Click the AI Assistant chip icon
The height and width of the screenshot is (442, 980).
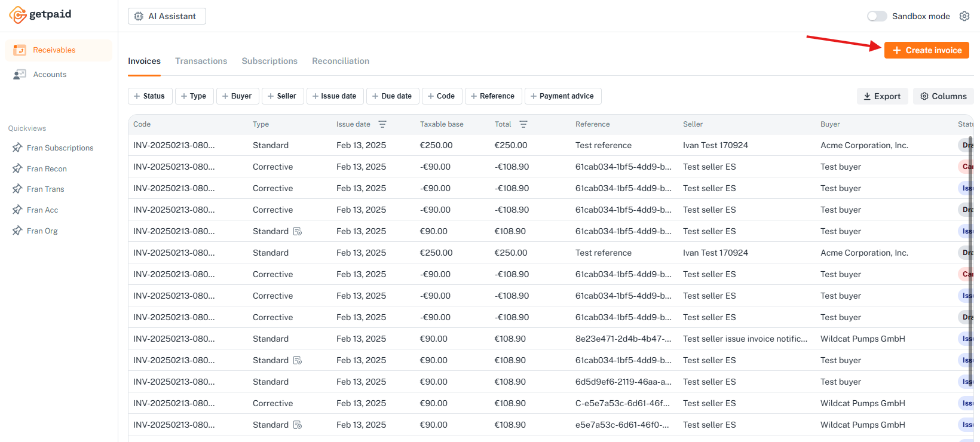click(139, 16)
